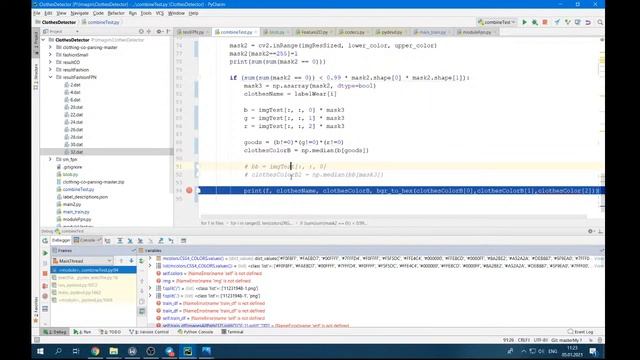This screenshot has height=360, width=640.
Task: Toggle the Favorites tool window side tab
Action: 36,311
